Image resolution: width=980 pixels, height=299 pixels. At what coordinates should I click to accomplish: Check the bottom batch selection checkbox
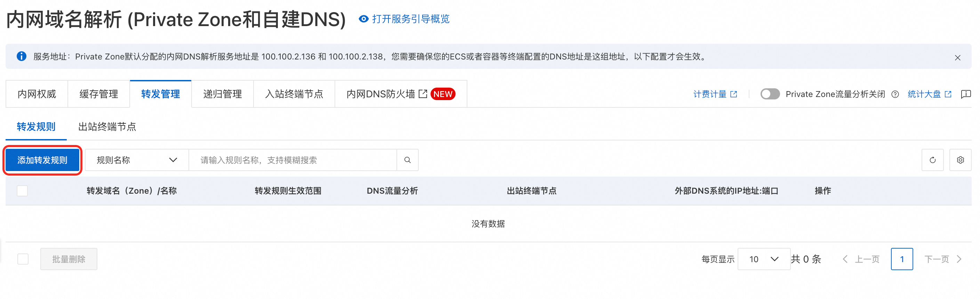pyautogui.click(x=23, y=259)
